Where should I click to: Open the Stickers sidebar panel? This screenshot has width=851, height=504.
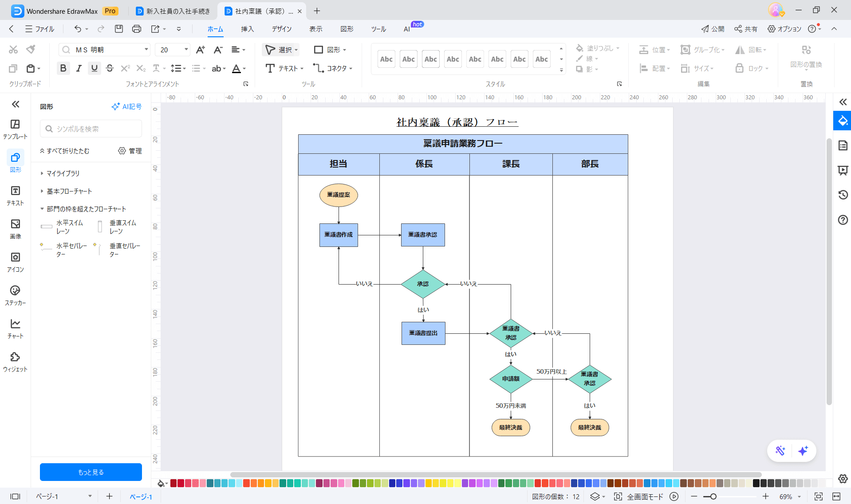coord(15,295)
